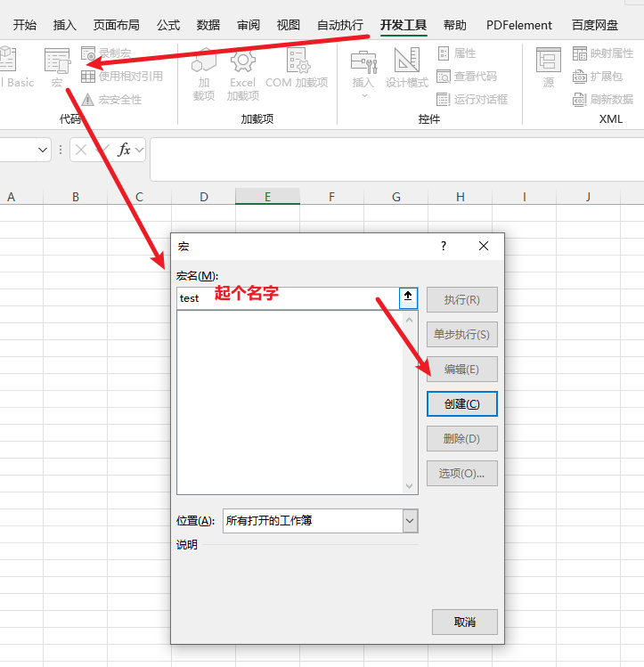Click 取消 to dismiss macro dialog
The width and height of the screenshot is (644, 667).
[465, 622]
